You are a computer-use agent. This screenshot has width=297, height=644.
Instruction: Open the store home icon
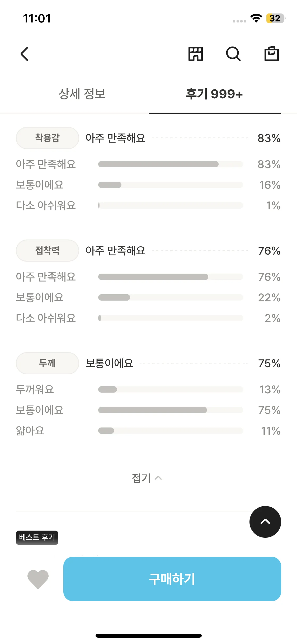coord(195,54)
